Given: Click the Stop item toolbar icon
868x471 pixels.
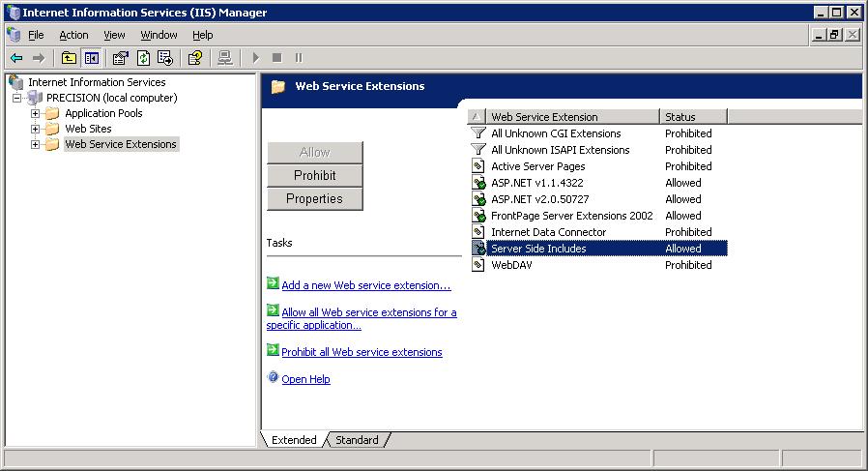Looking at the screenshot, I should click(x=277, y=58).
